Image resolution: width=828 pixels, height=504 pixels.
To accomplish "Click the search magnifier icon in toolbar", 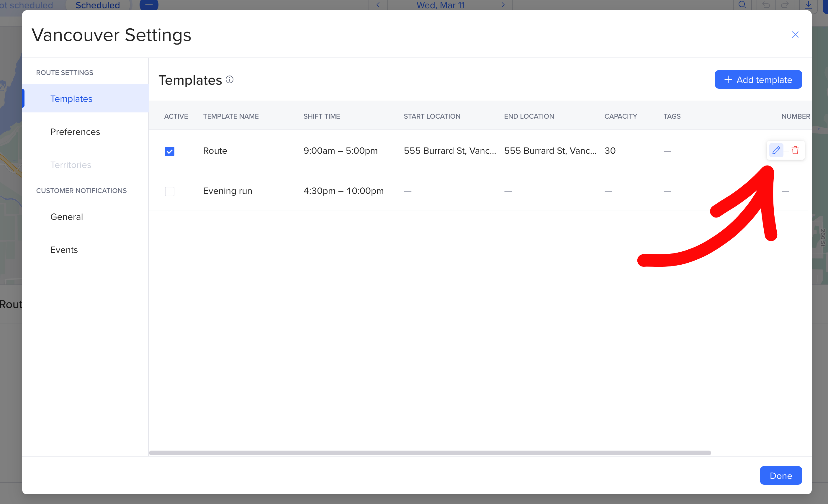I will click(x=742, y=5).
